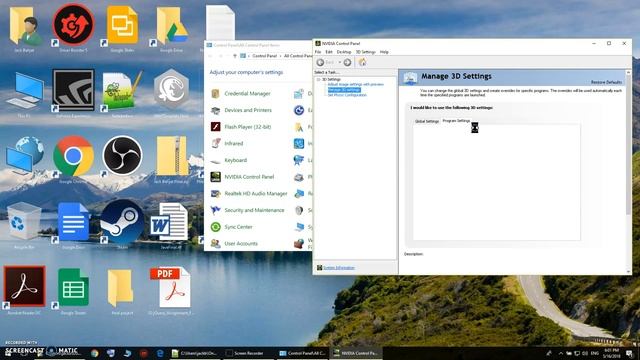This screenshot has width=640, height=360.
Task: Launch OBS Studio from the desktop
Action: (122, 156)
